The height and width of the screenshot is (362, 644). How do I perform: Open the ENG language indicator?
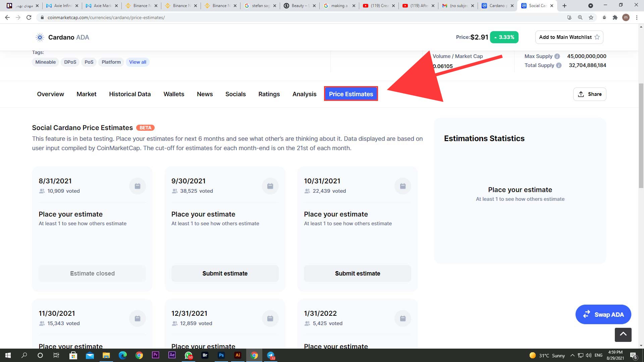pyautogui.click(x=598, y=355)
